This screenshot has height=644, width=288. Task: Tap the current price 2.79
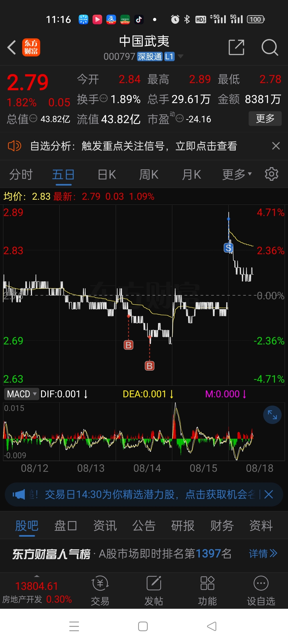[27, 83]
